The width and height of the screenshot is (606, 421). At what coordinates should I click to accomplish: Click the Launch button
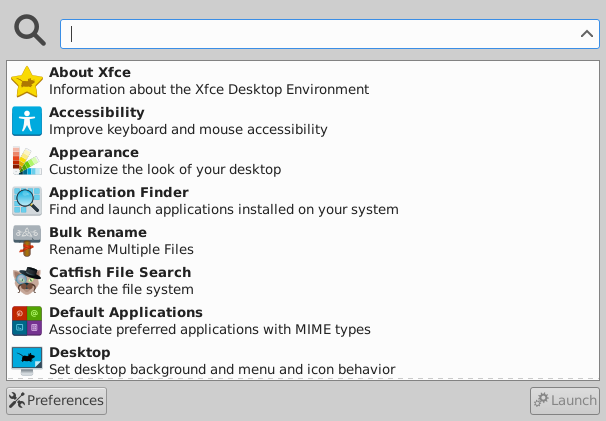pyautogui.click(x=565, y=401)
